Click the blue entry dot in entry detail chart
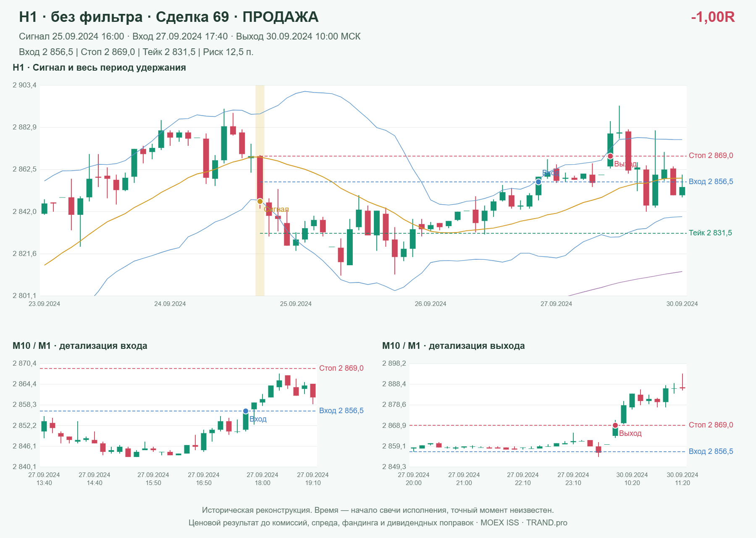Screen dimensions: 756x538 [x=246, y=411]
